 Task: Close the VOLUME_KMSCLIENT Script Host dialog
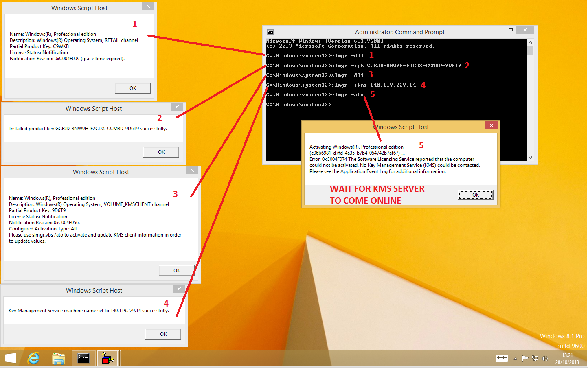click(192, 170)
